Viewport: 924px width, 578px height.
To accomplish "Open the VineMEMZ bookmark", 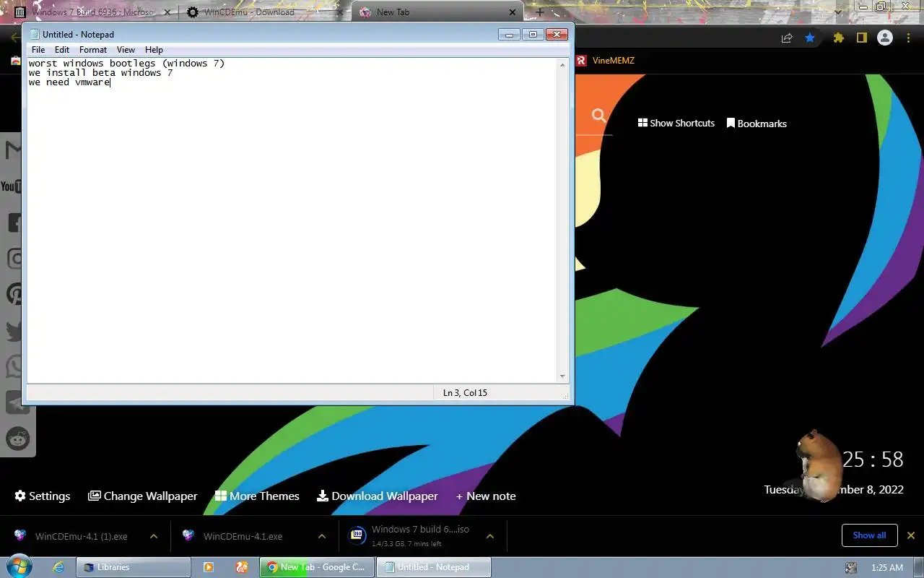I will [606, 61].
